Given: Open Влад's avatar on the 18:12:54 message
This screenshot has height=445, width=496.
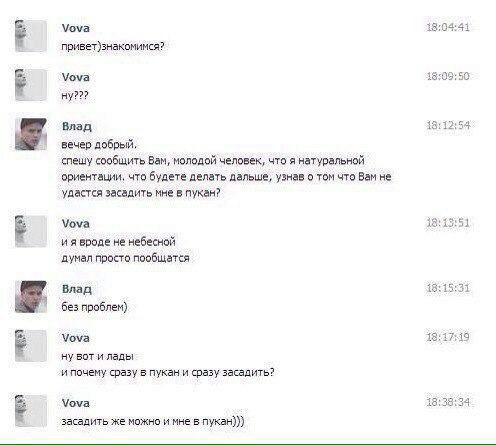Looking at the screenshot, I should click(31, 134).
